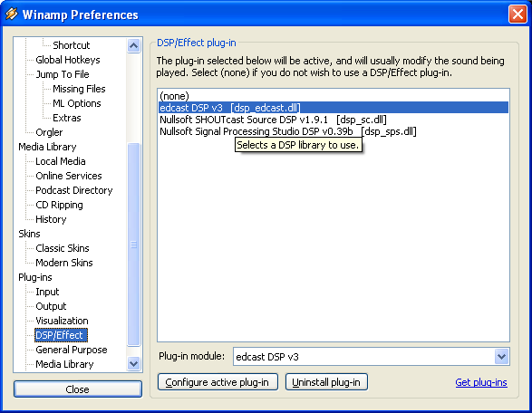Open Online Services preferences
Image resolution: width=532 pixels, height=413 pixels.
(x=69, y=176)
